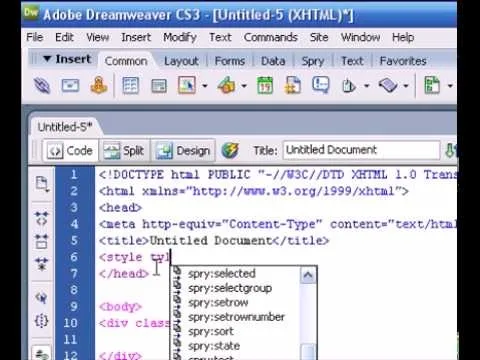Select the Forms insert tab

(230, 61)
